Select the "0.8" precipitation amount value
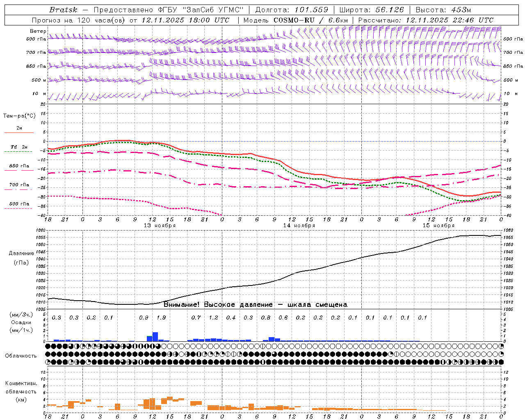 pyautogui.click(x=266, y=318)
